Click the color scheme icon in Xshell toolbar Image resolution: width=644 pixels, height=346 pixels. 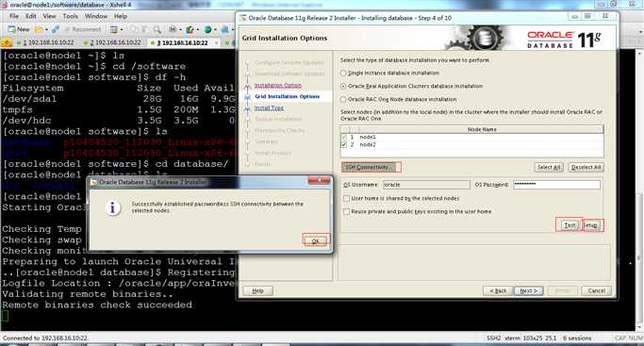[190, 29]
